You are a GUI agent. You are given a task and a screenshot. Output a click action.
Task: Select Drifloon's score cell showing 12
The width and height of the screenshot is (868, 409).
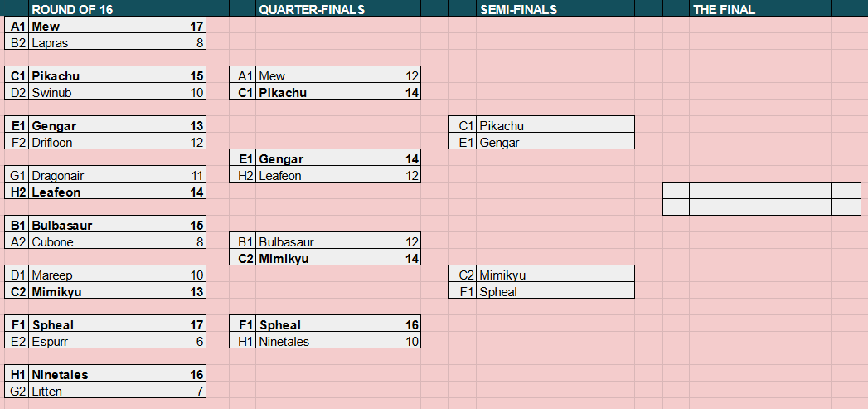(194, 141)
